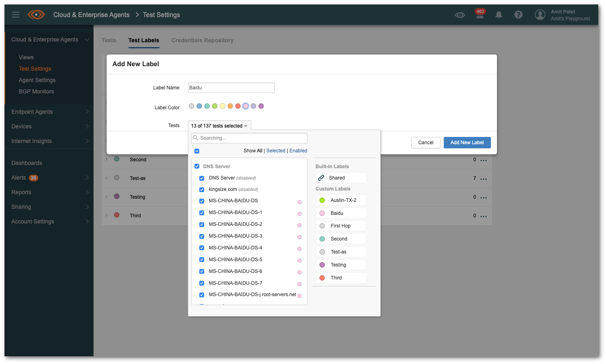The height and width of the screenshot is (364, 606).
Task: Uncheck MS-CHINA-BAIDU-DS-3 test
Action: [202, 236]
